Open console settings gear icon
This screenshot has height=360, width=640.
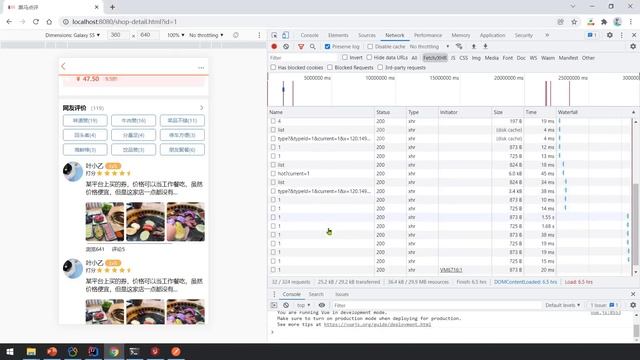(x=633, y=305)
